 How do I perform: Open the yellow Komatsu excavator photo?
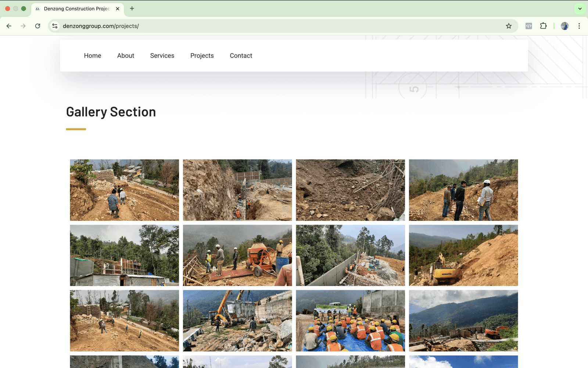click(463, 256)
